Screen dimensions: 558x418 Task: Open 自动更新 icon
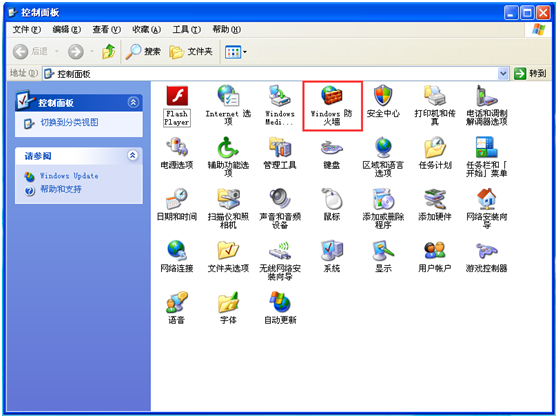tap(280, 308)
